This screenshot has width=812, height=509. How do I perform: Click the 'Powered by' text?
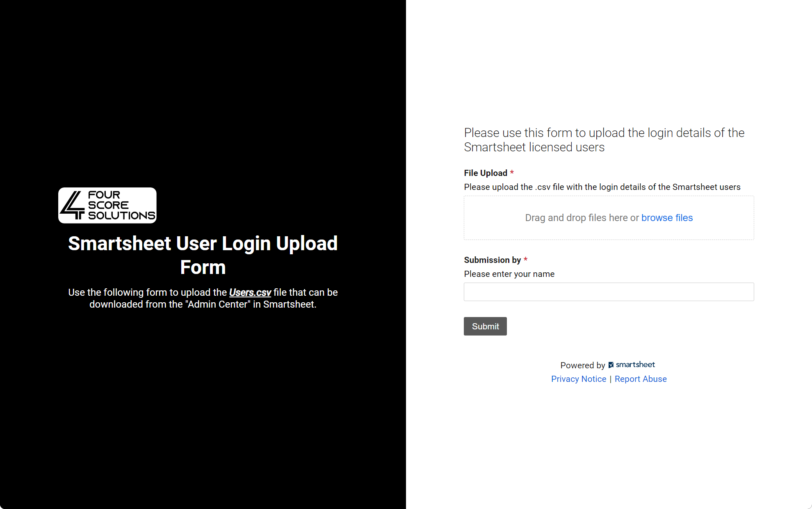pyautogui.click(x=583, y=365)
